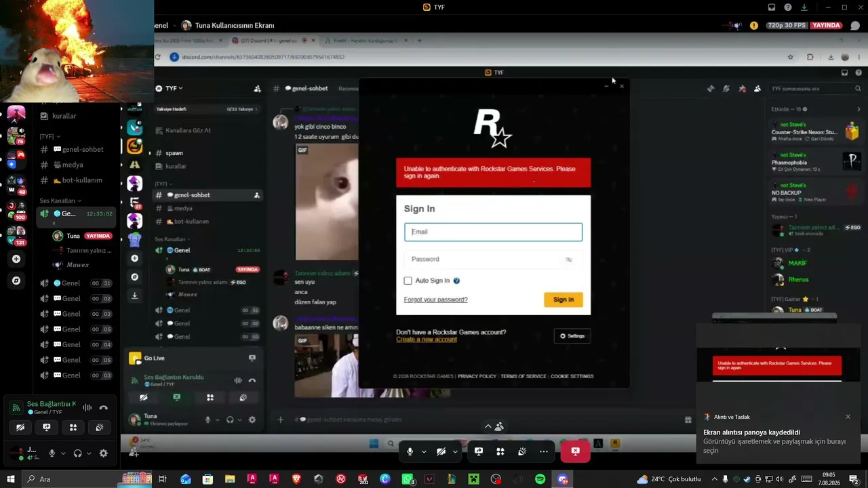The height and width of the screenshot is (488, 868).
Task: Open Discord user settings gear beside the headphones
Action: (103, 453)
